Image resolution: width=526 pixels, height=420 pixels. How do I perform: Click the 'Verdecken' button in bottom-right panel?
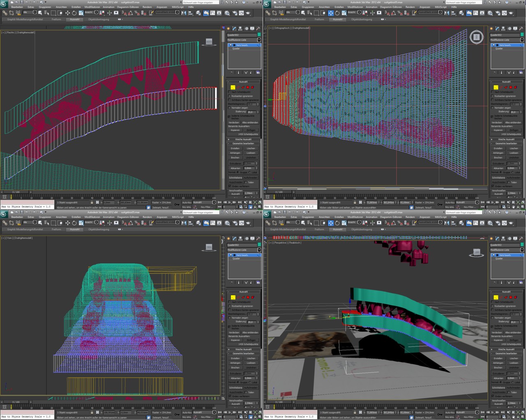tap(497, 332)
